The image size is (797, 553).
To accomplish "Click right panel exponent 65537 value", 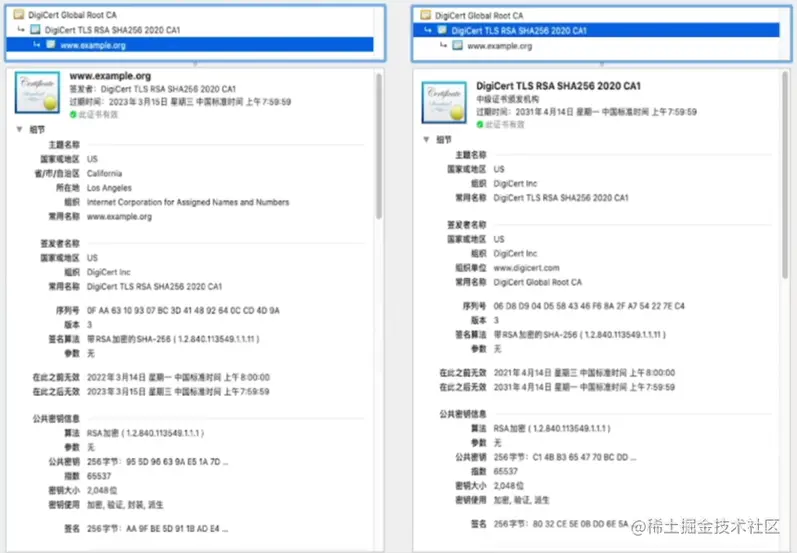I will pos(506,472).
